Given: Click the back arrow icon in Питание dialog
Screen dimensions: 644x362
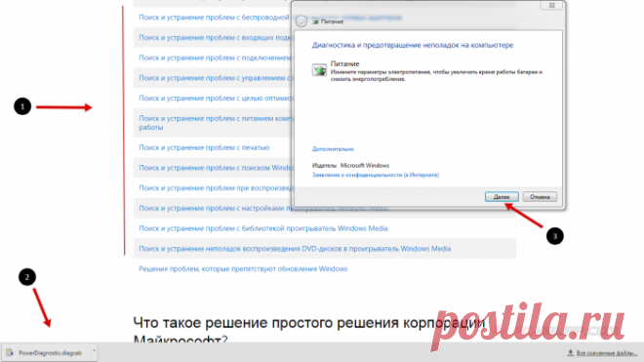Looking at the screenshot, I should click(302, 20).
